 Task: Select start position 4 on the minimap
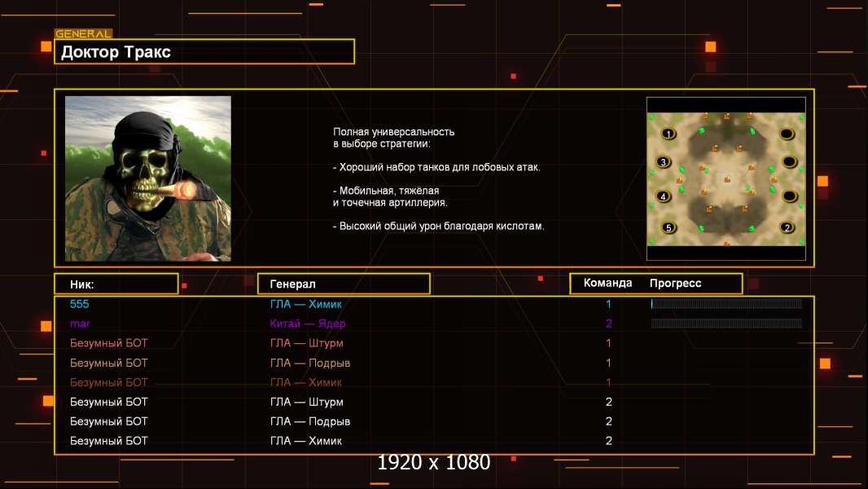pos(663,196)
